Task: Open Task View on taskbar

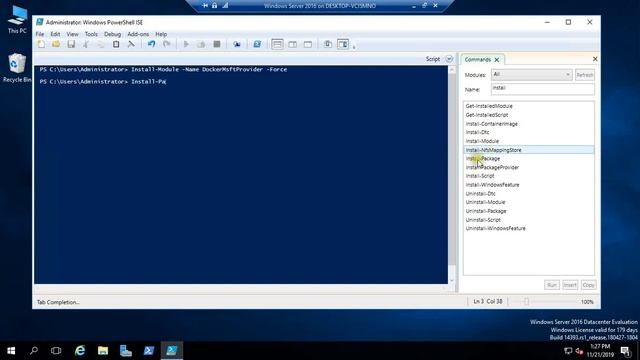Action: [56, 351]
